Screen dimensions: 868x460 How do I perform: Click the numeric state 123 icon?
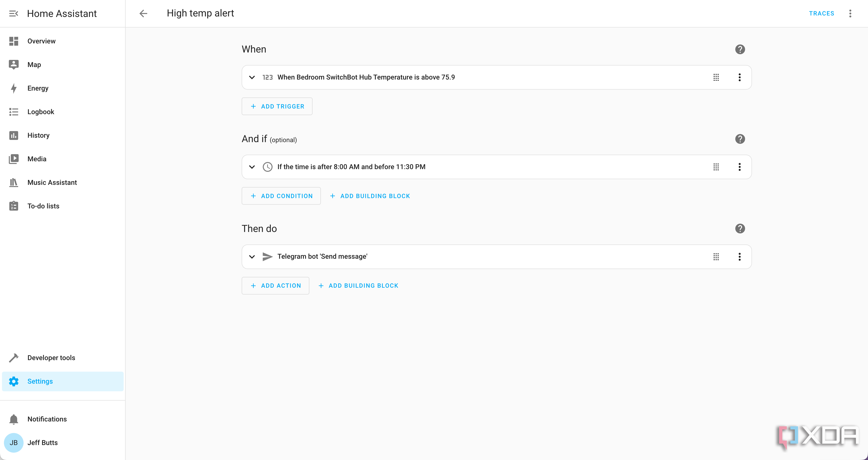pyautogui.click(x=268, y=78)
